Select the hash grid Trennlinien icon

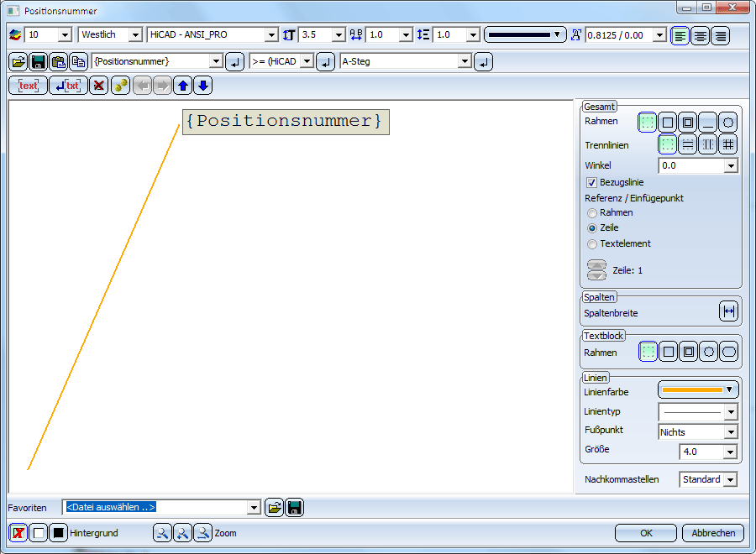(x=729, y=144)
